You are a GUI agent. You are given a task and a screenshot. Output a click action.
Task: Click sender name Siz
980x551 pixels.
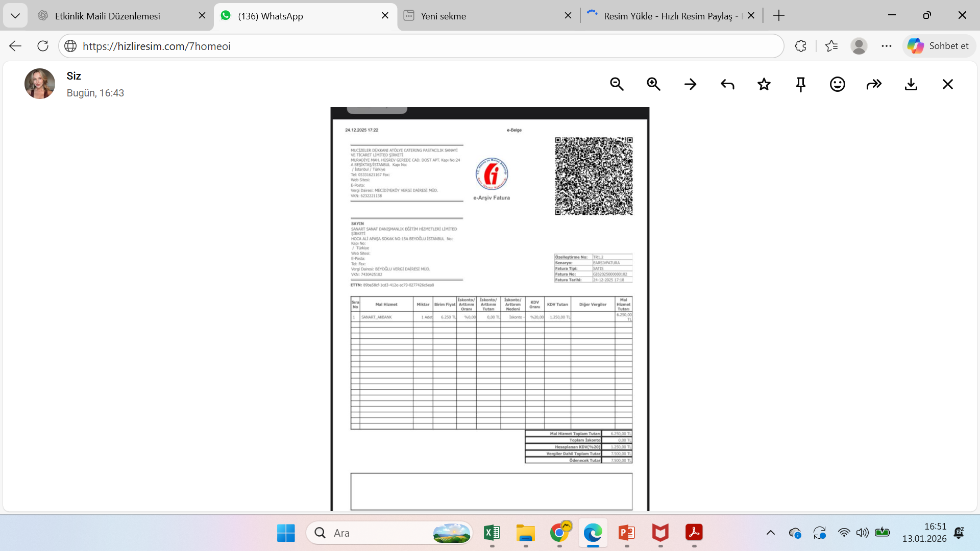tap(74, 76)
